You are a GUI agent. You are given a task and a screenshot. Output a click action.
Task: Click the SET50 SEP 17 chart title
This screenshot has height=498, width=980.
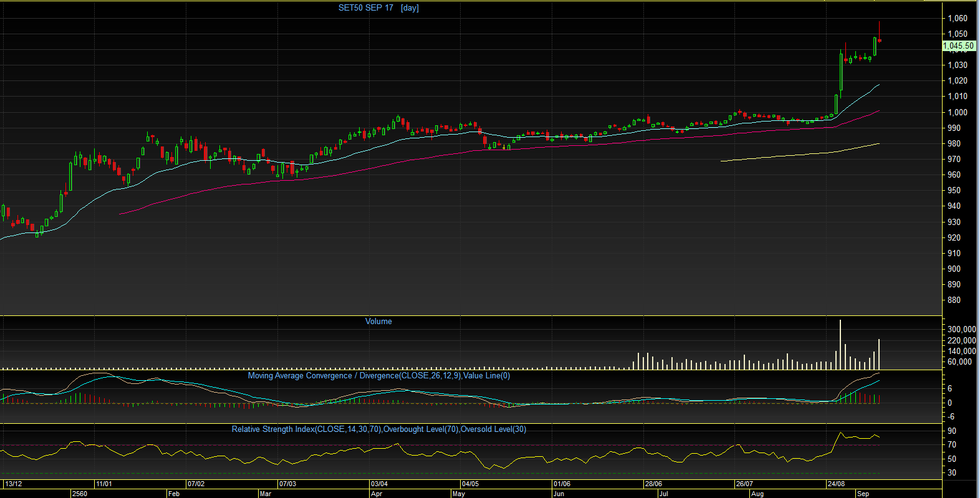pos(366,8)
